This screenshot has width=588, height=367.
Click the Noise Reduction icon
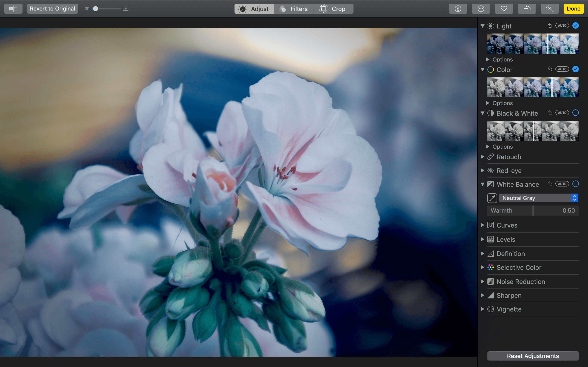(x=490, y=281)
